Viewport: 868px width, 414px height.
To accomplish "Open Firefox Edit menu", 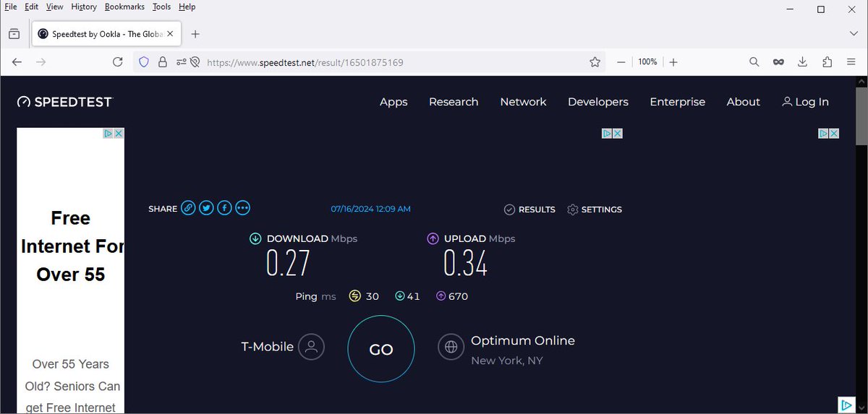I will (31, 7).
